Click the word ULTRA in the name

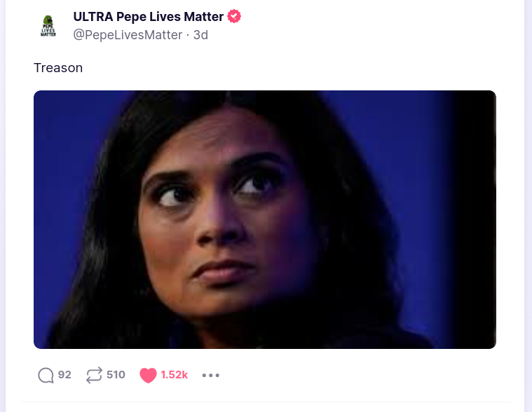(x=93, y=17)
